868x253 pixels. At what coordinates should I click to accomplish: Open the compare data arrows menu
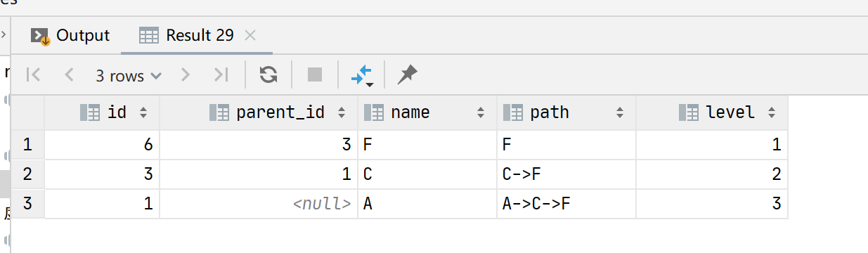coord(362,76)
